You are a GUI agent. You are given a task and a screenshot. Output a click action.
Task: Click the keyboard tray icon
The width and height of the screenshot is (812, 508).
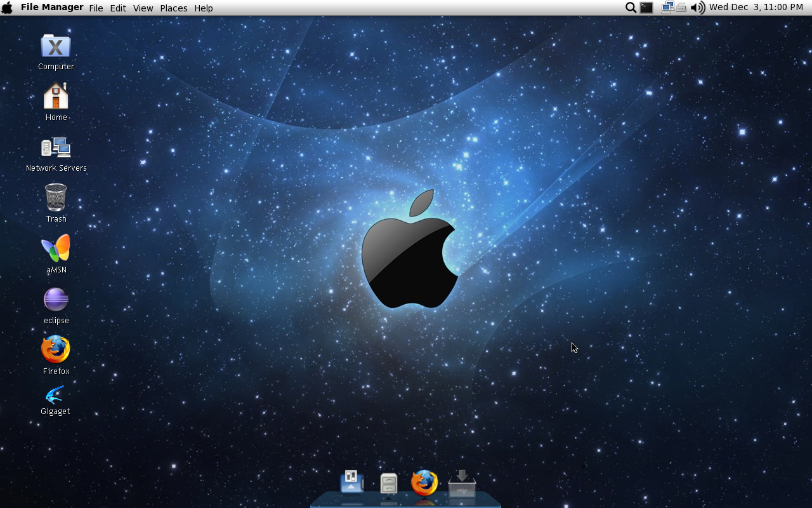point(681,8)
